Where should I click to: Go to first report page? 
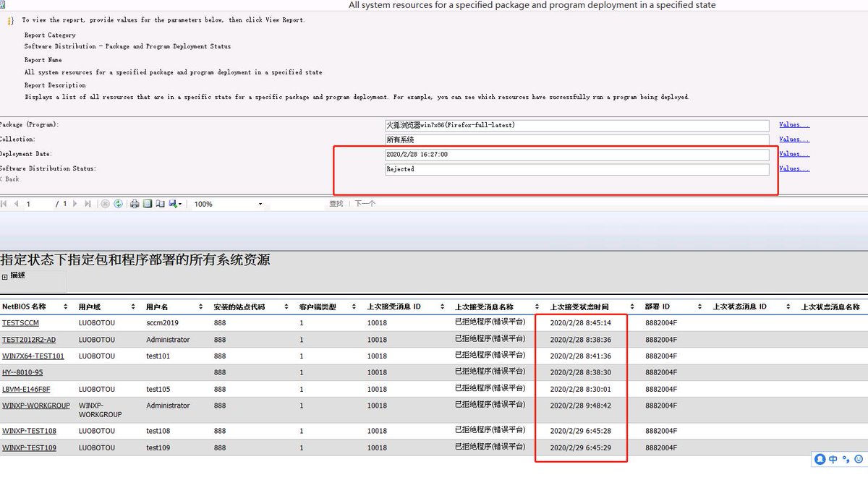coord(4,204)
